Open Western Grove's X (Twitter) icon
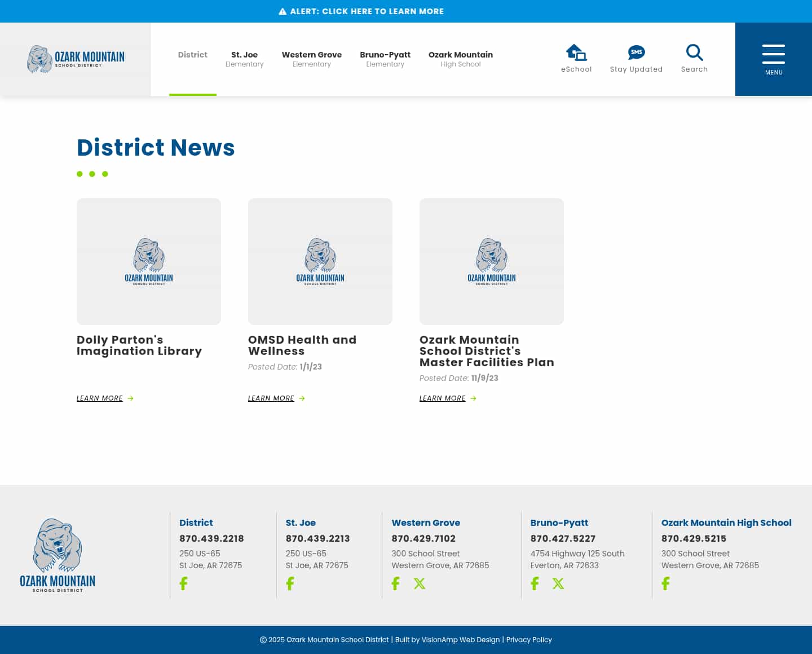This screenshot has width=812, height=654. point(420,583)
